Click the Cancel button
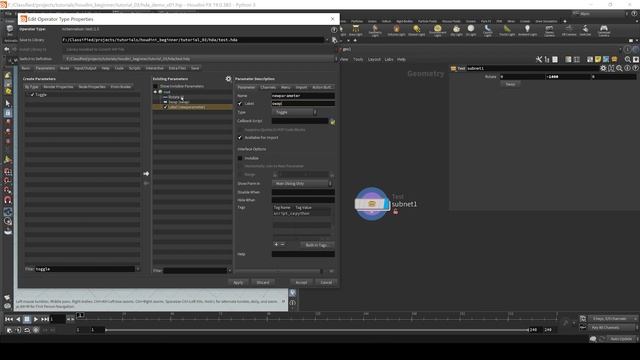This screenshot has height=360, width=640. point(326,282)
